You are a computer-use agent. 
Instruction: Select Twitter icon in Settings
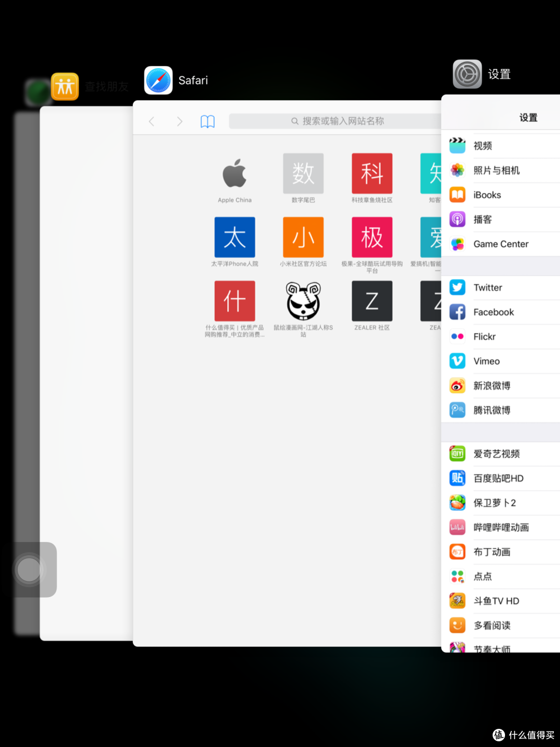pos(457,287)
